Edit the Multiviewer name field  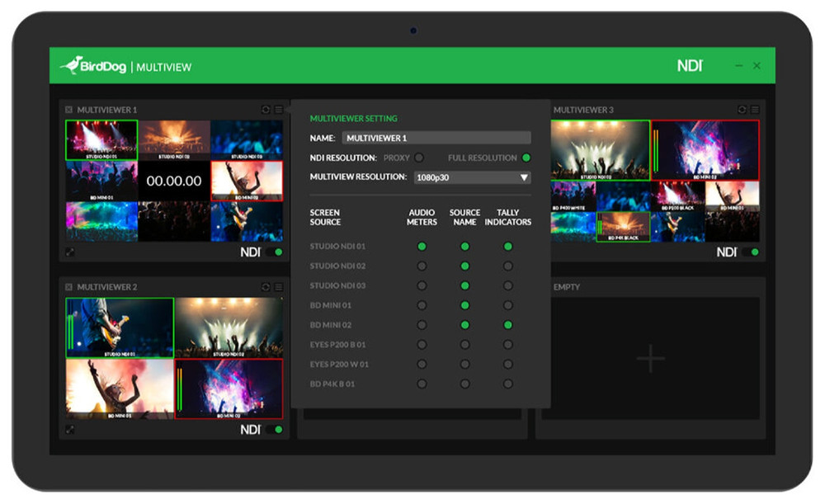pos(436,138)
